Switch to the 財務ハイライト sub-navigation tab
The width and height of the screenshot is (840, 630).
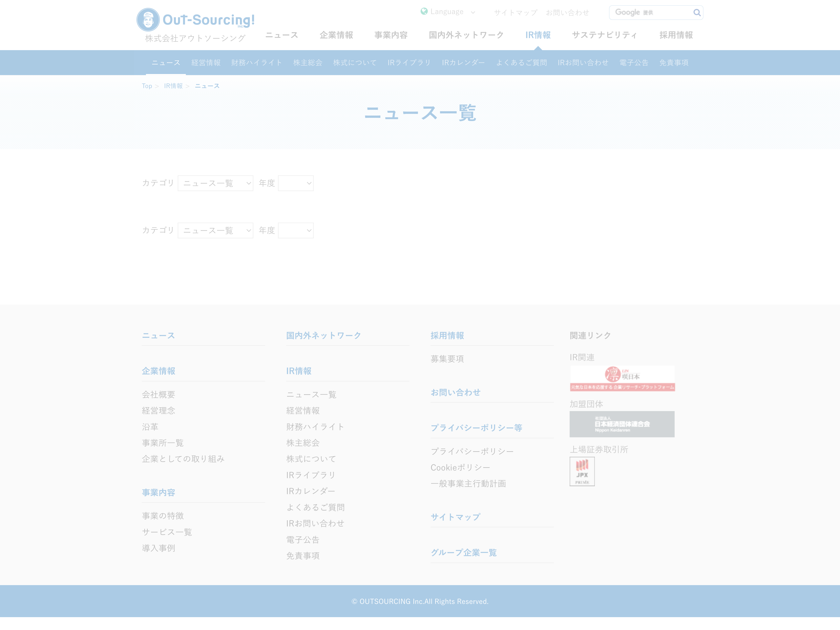pos(257,63)
